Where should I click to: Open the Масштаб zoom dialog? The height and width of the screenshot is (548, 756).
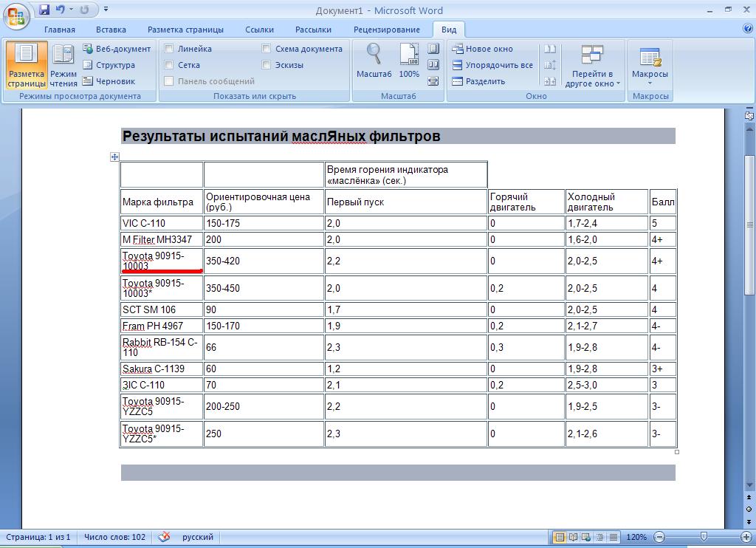coord(374,61)
